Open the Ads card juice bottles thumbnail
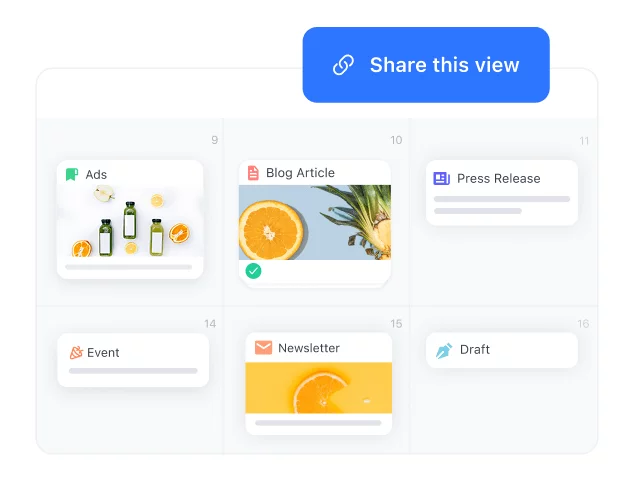 coord(130,221)
